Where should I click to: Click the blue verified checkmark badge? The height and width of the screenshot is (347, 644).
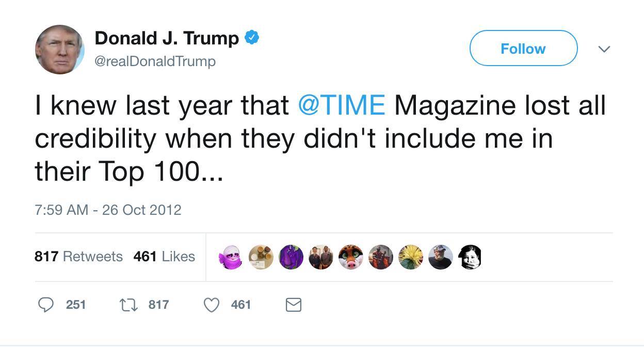point(251,38)
